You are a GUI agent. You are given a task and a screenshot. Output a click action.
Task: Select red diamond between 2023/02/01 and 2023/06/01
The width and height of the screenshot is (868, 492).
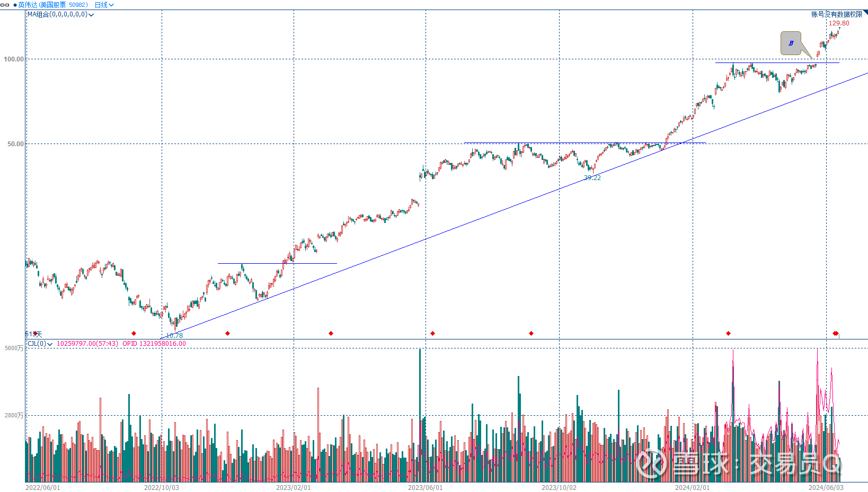[x=331, y=333]
